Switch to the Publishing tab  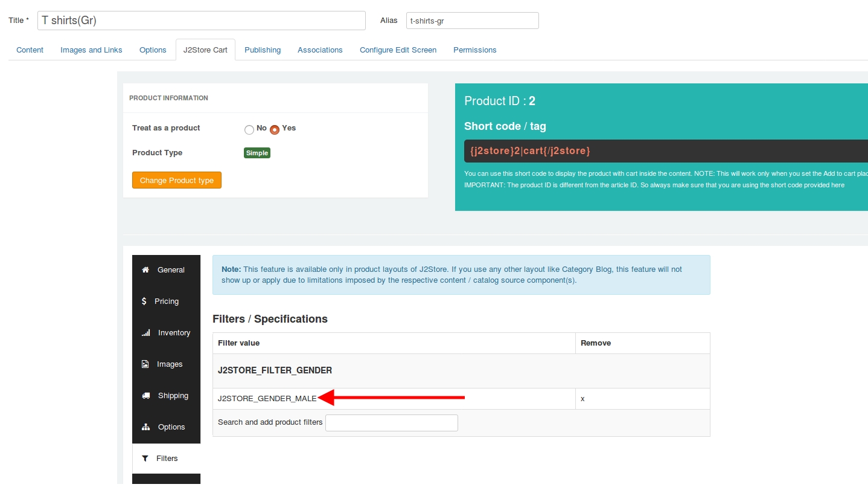tap(263, 50)
